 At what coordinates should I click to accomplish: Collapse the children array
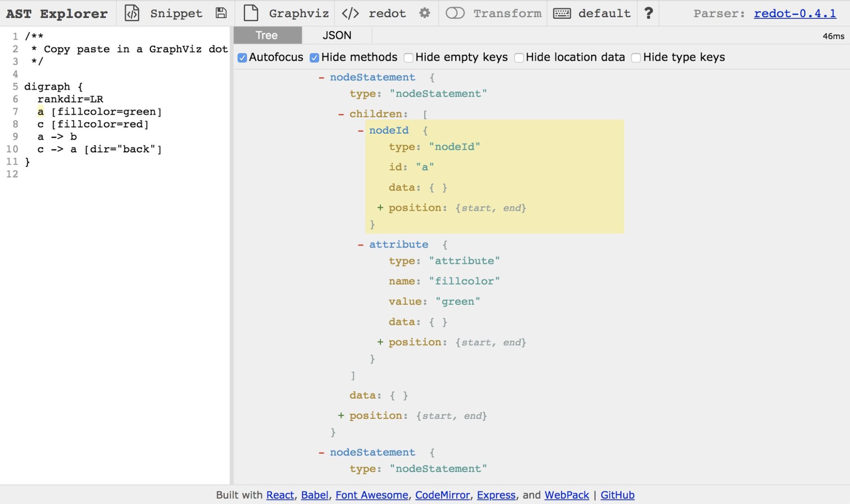(x=341, y=114)
